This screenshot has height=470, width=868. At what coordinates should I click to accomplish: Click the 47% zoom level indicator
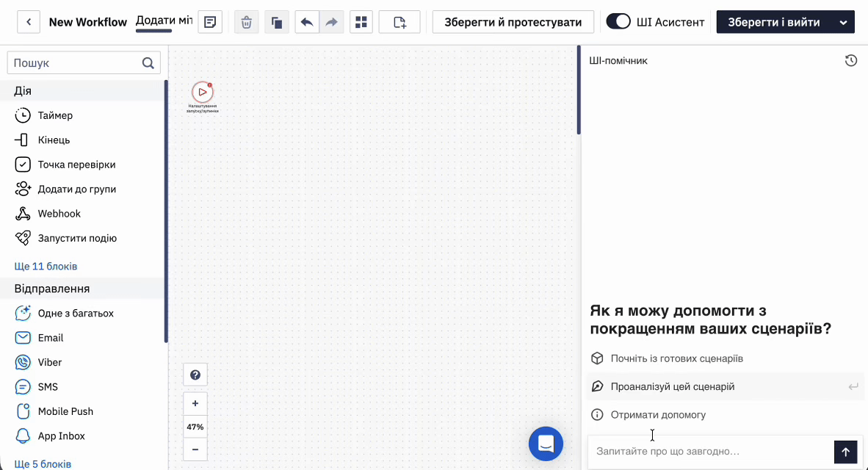[x=195, y=427]
